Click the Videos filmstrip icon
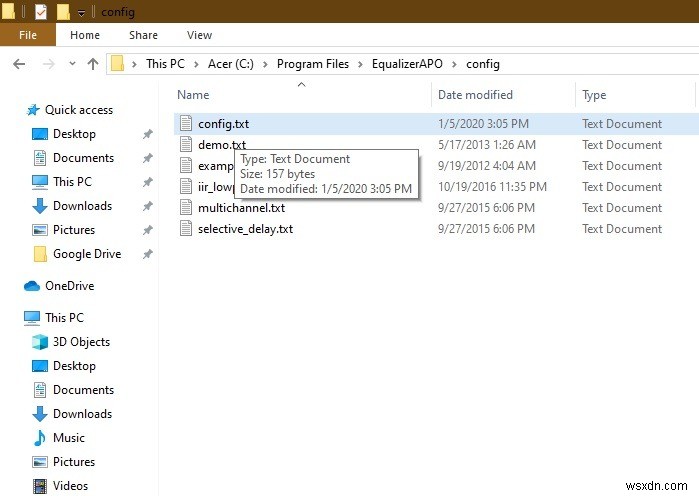The image size is (699, 496). (40, 486)
